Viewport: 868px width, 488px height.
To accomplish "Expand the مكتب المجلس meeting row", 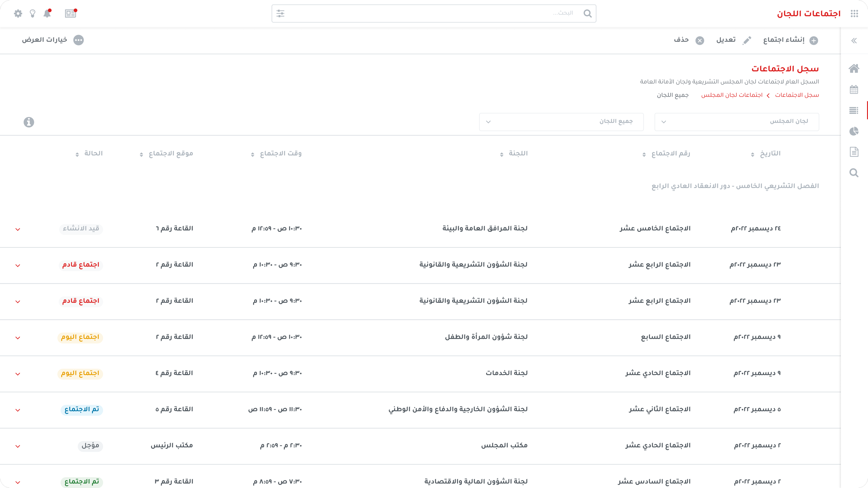I will coord(18,446).
